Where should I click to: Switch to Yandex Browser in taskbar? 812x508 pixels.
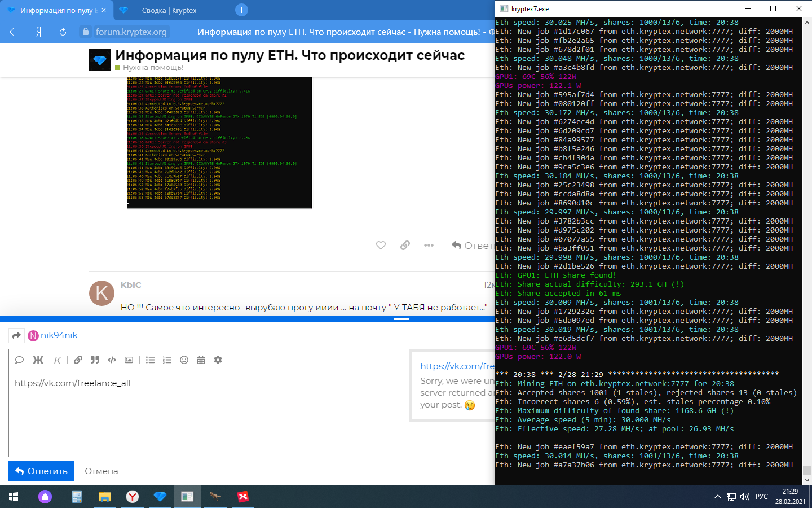click(x=132, y=497)
